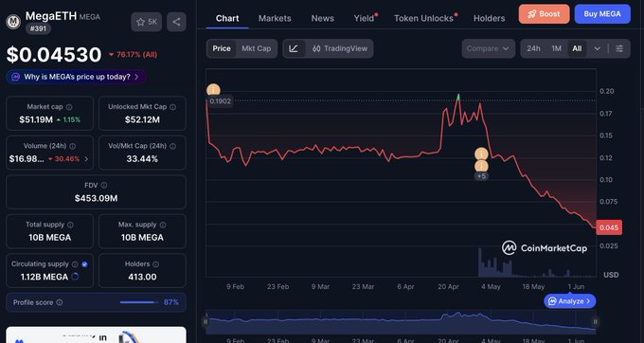Click Market cap info icon
This screenshot has width=644, height=343.
click(x=69, y=107)
